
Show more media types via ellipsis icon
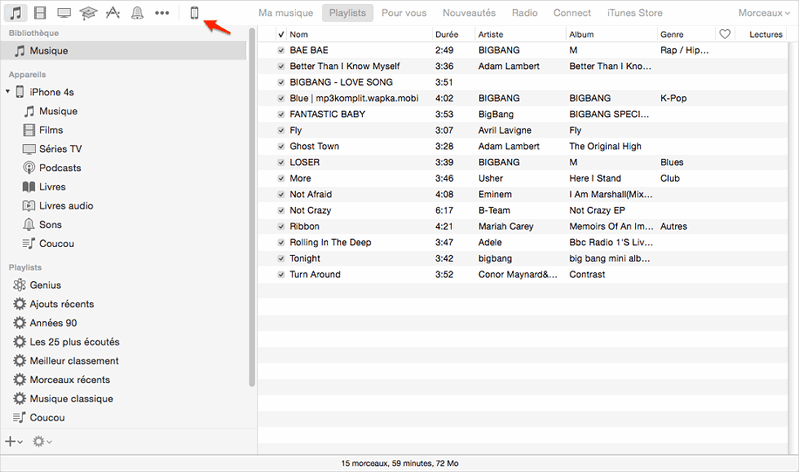pos(162,13)
